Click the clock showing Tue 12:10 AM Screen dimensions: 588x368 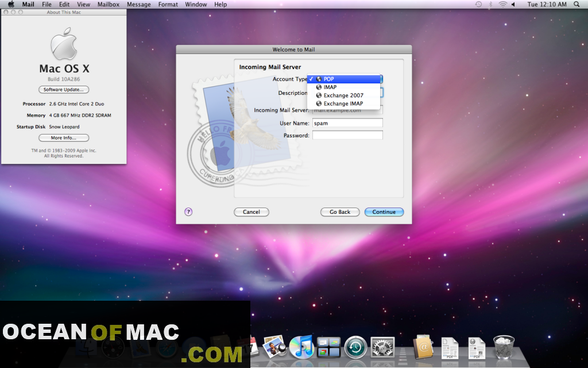pos(547,5)
